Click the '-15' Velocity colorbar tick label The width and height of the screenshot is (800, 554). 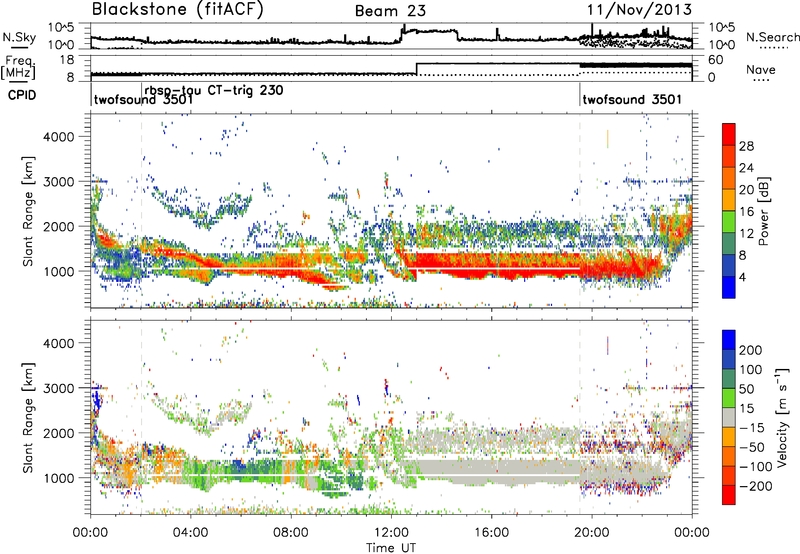[x=752, y=427]
